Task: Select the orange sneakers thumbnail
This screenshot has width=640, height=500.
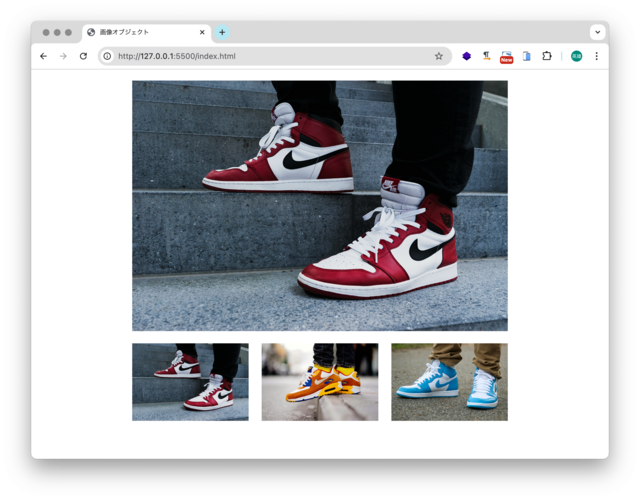Action: [320, 382]
